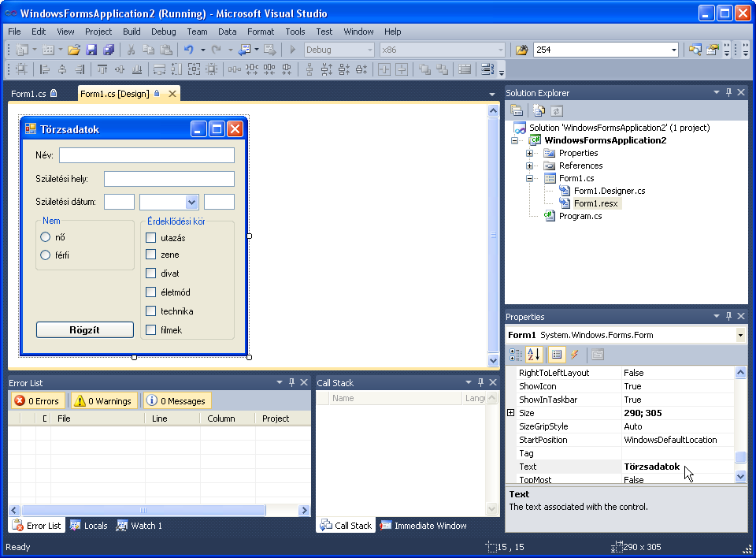756x558 pixels.
Task: Click the Bring to Front icon
Action: coord(424,69)
